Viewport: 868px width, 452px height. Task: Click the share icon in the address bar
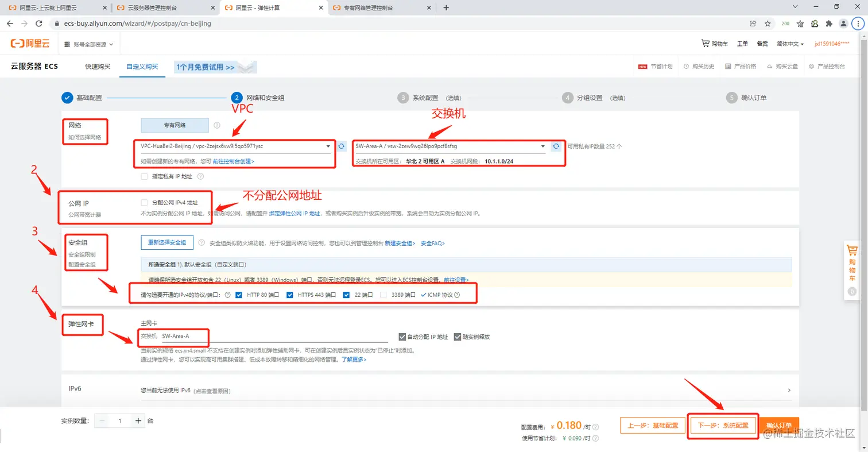pyautogui.click(x=753, y=24)
